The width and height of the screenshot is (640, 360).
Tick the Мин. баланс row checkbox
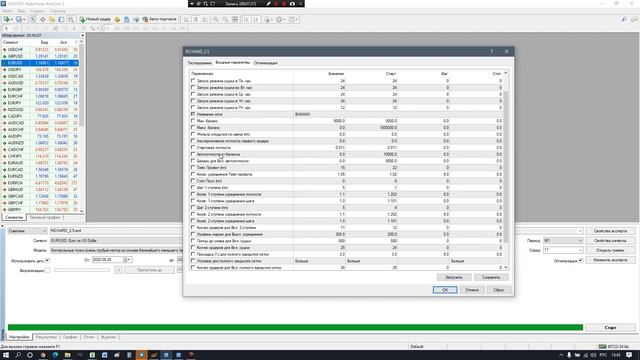(x=193, y=121)
